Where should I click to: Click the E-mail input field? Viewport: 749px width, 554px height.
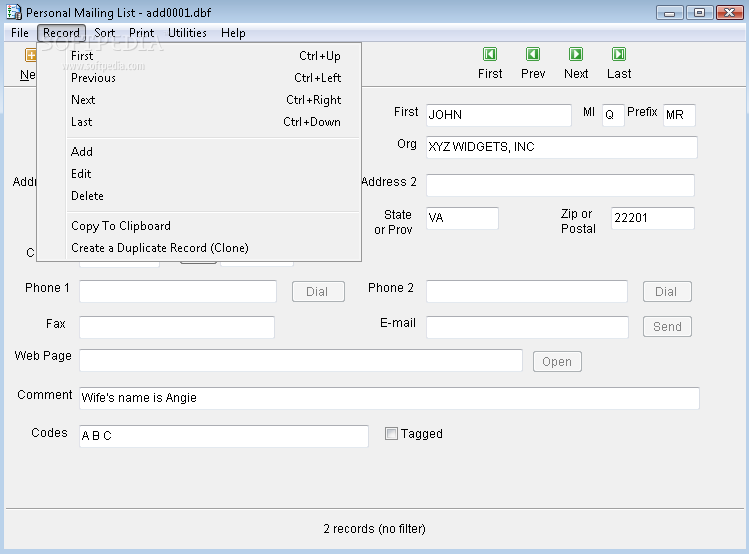(x=527, y=327)
